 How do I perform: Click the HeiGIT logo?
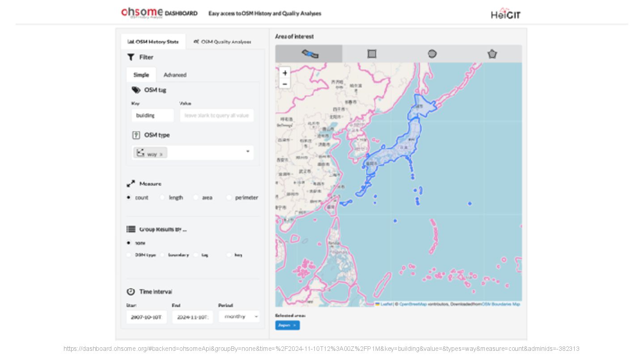pyautogui.click(x=506, y=14)
